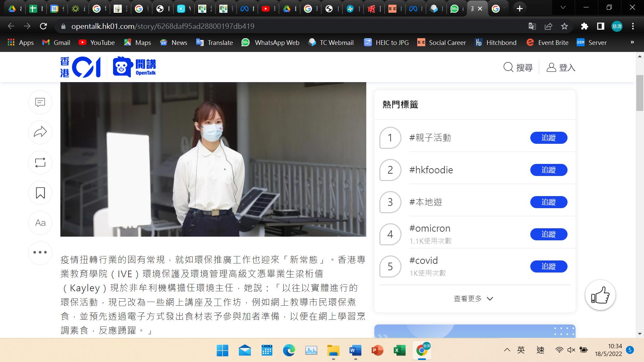This screenshot has height=362, width=644.
Task: Click the repost loop icon
Action: pos(40,163)
